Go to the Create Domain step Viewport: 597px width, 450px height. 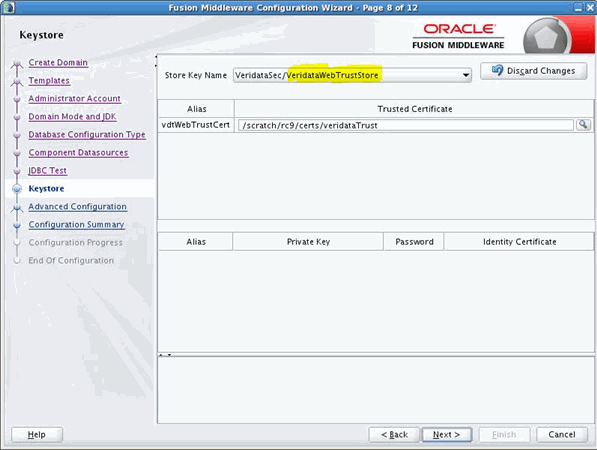[58, 62]
